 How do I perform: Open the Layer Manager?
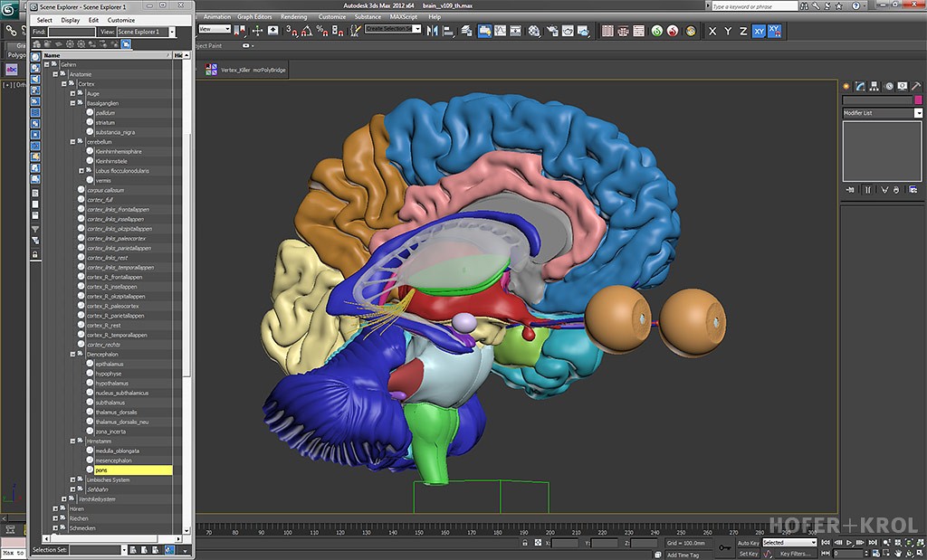coord(466,31)
